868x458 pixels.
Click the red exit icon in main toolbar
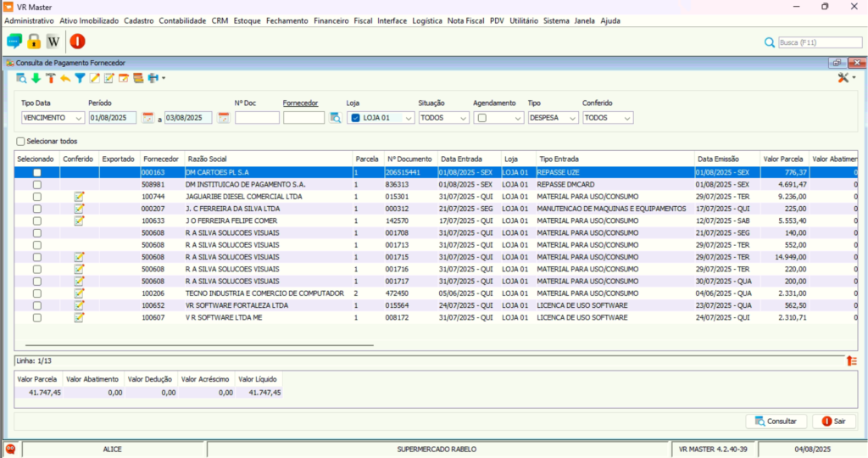click(x=77, y=41)
